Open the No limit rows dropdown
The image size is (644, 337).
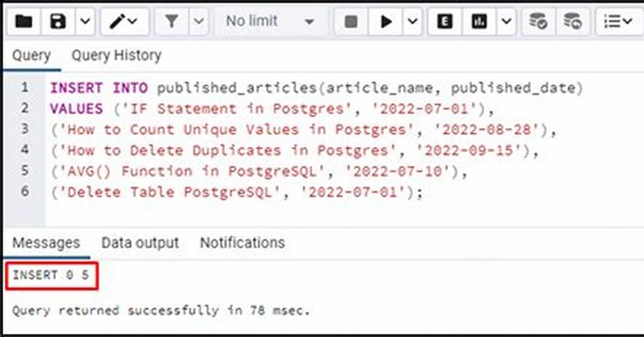pos(271,21)
